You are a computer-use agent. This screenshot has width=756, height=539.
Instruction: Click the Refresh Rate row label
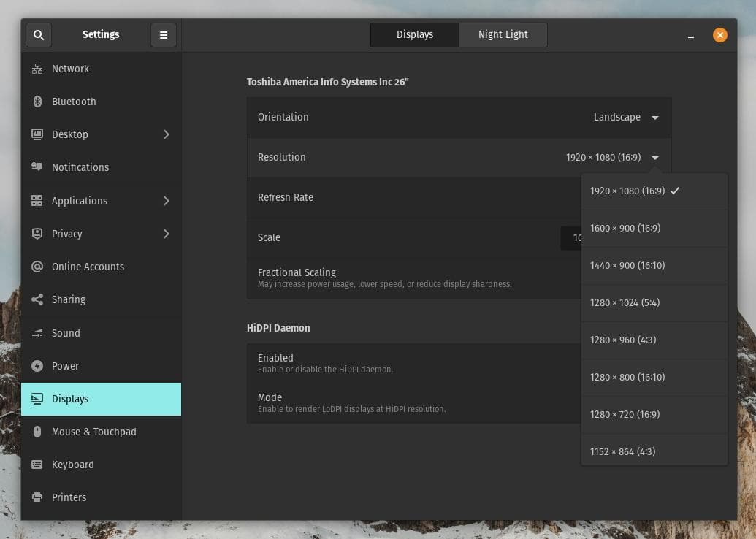(286, 197)
